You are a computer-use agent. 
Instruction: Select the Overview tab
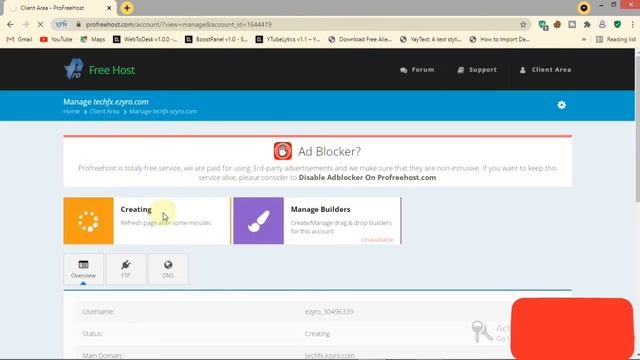[x=83, y=269]
